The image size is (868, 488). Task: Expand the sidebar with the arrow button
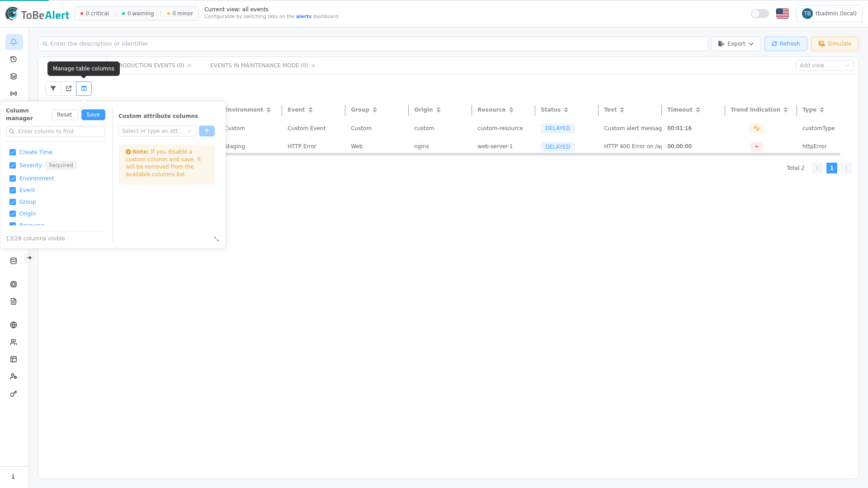pos(29,258)
